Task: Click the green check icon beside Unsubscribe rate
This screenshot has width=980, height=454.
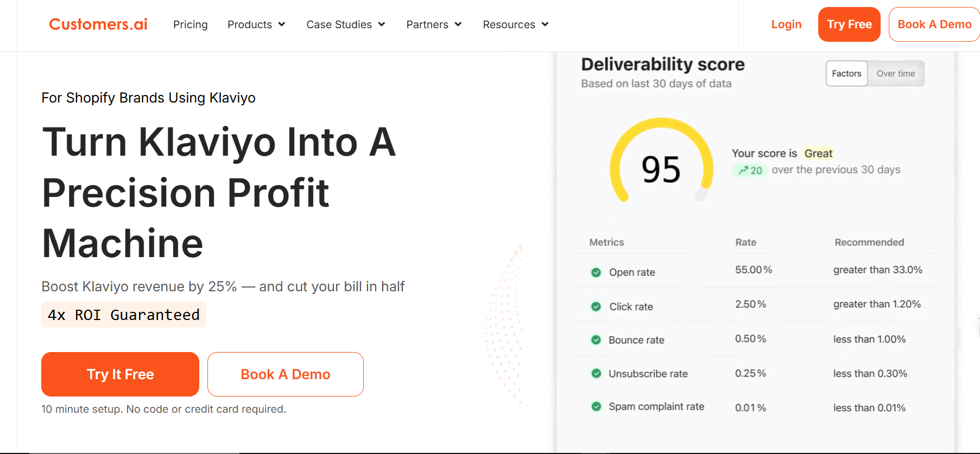Action: point(596,374)
